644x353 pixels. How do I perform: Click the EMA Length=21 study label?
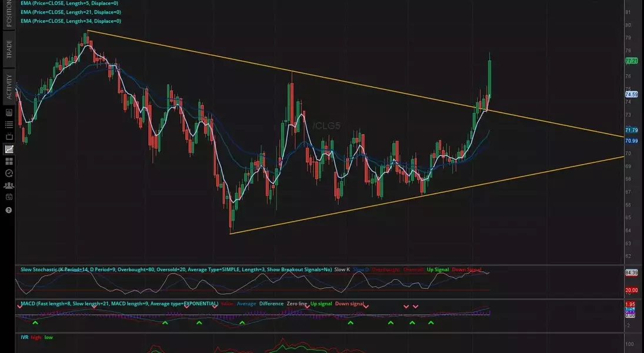(x=71, y=12)
